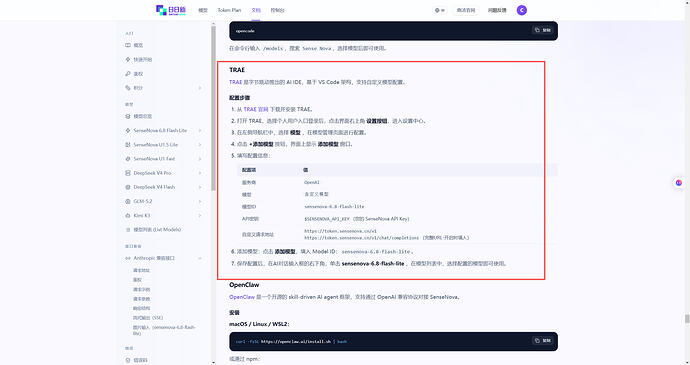
Task: Open the theme switcher dropdown in the header
Action: pos(440,10)
